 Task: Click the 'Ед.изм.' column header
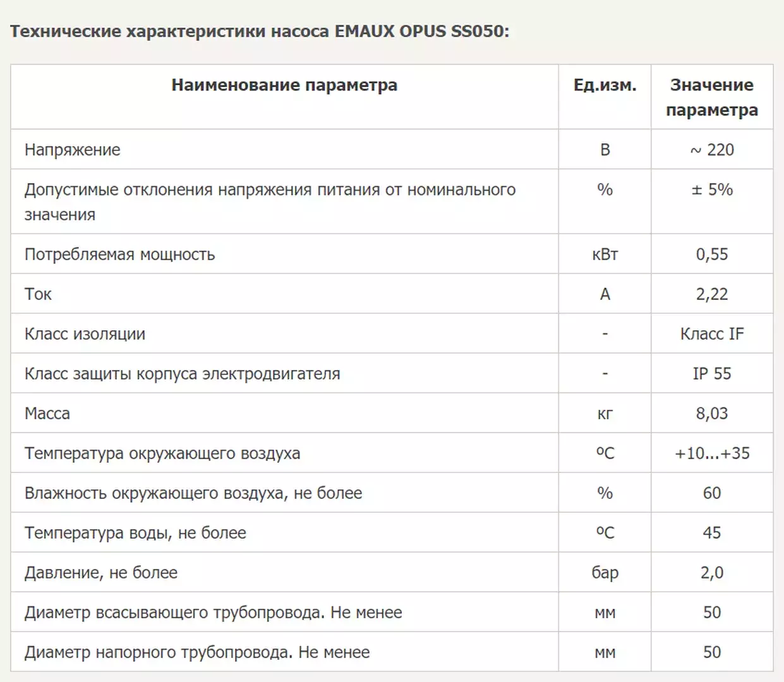605,85
